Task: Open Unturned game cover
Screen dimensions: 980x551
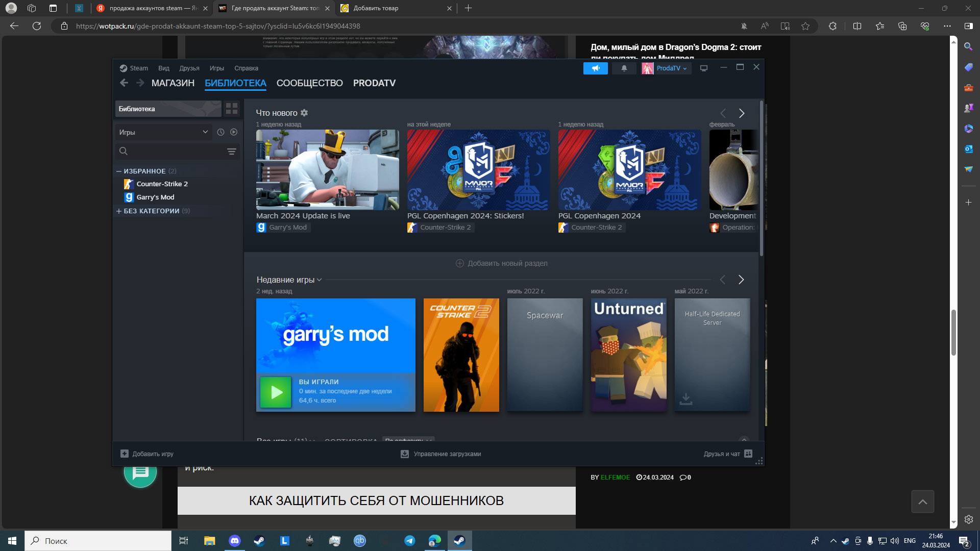Action: pyautogui.click(x=629, y=355)
